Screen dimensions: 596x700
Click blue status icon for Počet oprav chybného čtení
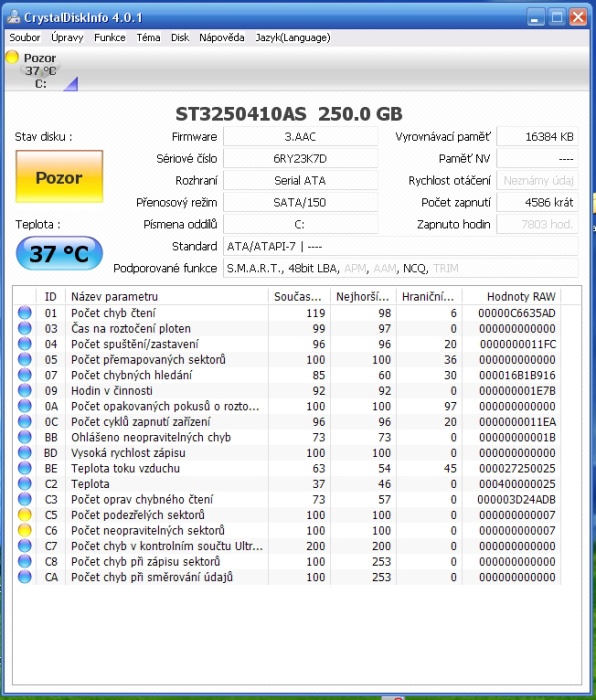(x=25, y=499)
